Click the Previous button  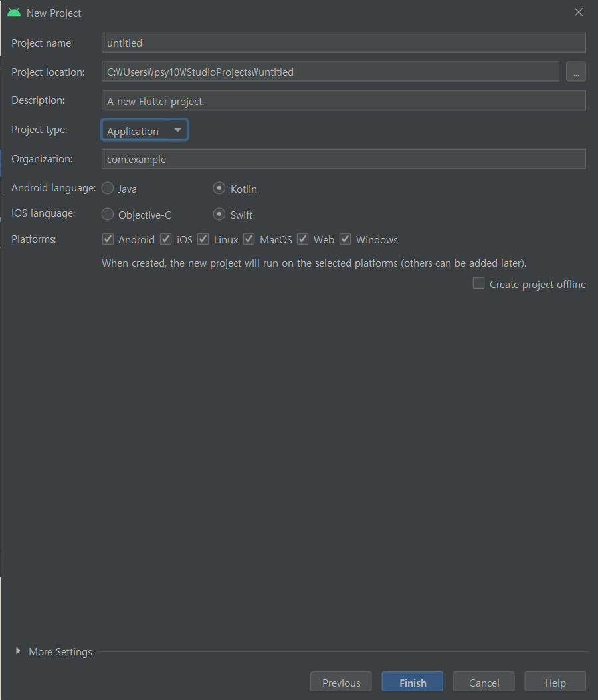341,683
